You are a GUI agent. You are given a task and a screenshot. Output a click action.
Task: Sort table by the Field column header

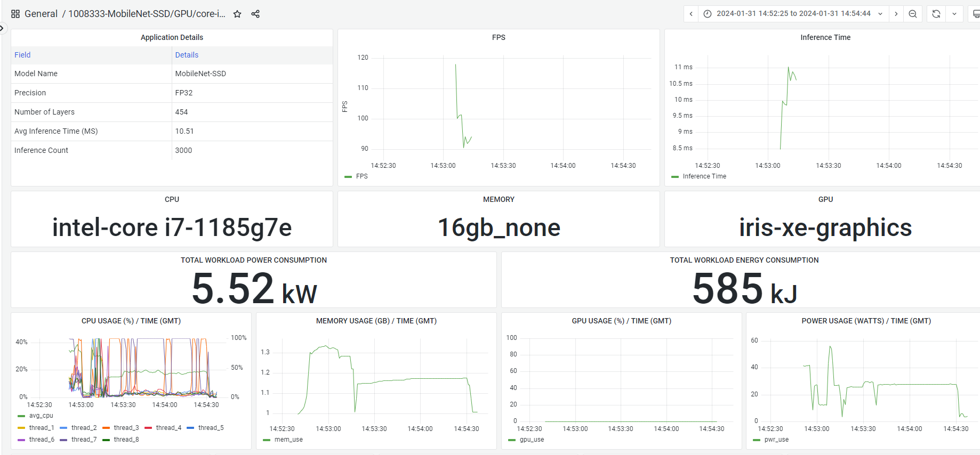point(22,55)
